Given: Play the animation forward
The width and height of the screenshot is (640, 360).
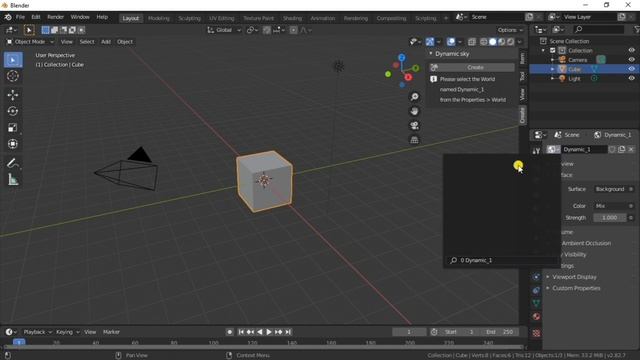Looking at the screenshot, I should (269, 332).
